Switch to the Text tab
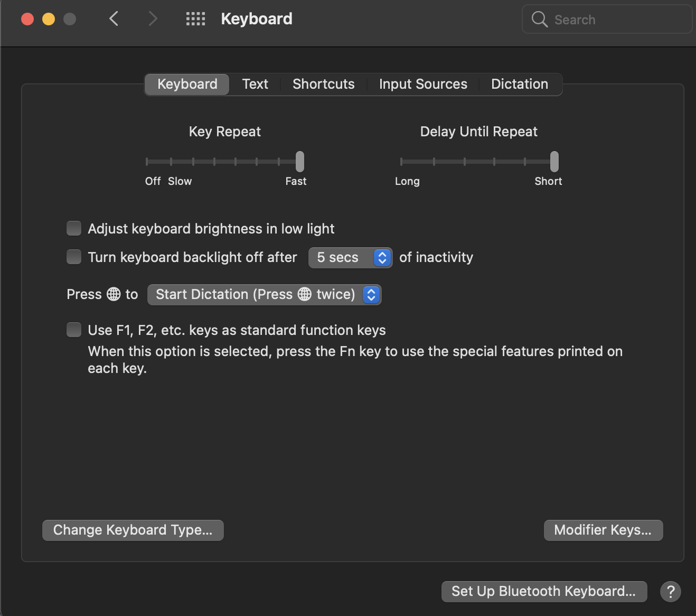The height and width of the screenshot is (616, 696). [x=255, y=84]
